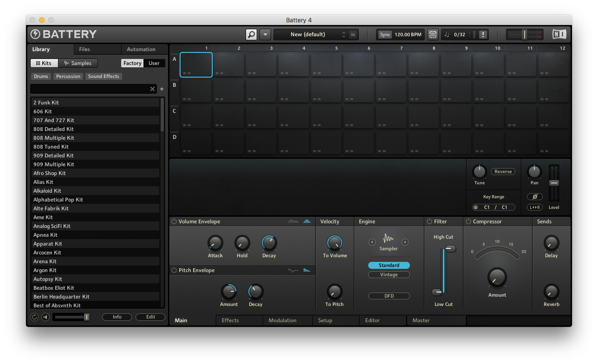Image resolution: width=598 pixels, height=364 pixels.
Task: Click the kit name up/down stepper arrows
Action: pos(344,34)
